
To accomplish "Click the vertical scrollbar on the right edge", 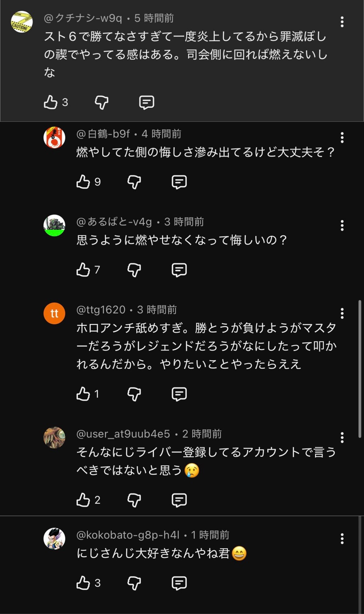I will 360,369.
